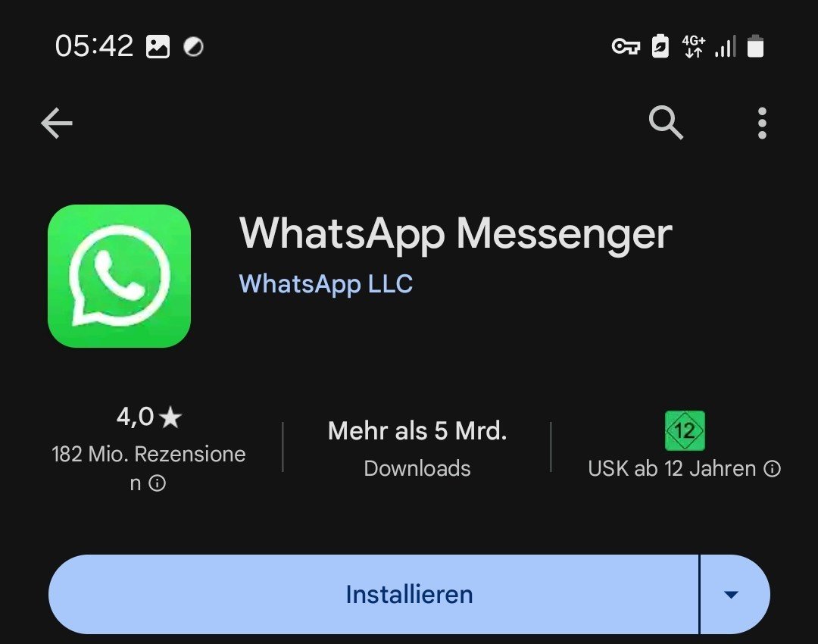The height and width of the screenshot is (644, 818).
Task: Tap the image notification icon
Action: point(158,46)
